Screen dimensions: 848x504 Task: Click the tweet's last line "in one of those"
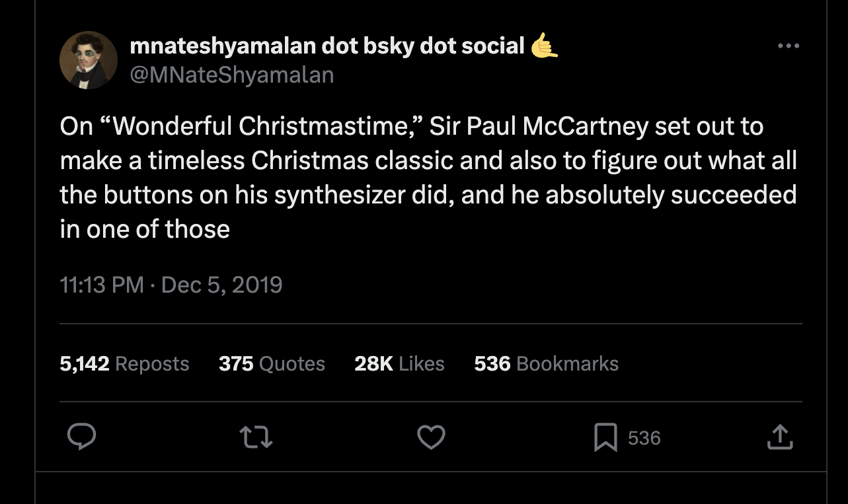145,229
